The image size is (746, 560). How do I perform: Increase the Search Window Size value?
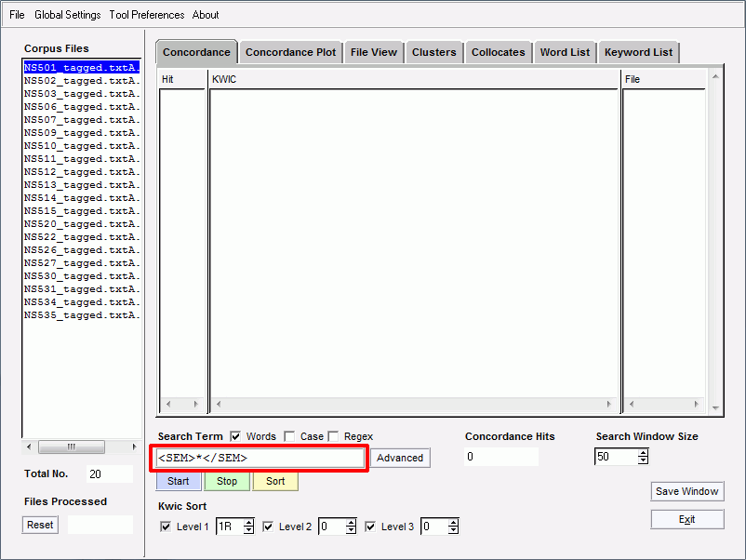point(643,452)
